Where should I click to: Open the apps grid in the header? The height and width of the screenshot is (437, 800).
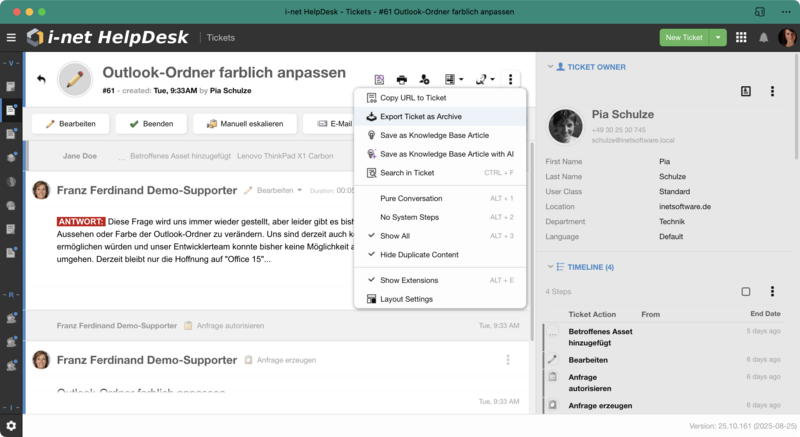tap(741, 37)
